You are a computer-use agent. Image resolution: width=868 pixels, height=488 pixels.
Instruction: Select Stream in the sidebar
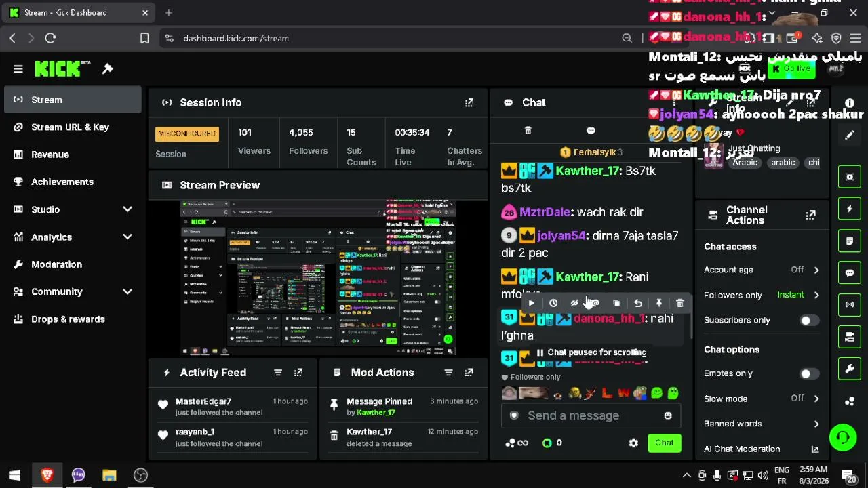coord(73,100)
